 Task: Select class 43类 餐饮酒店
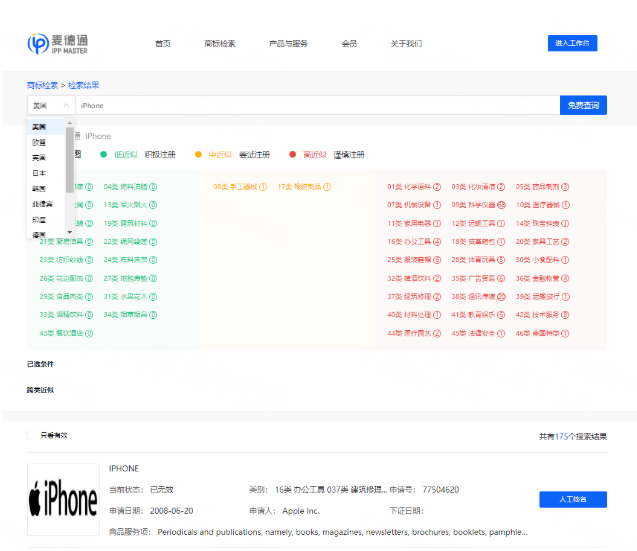tap(66, 333)
